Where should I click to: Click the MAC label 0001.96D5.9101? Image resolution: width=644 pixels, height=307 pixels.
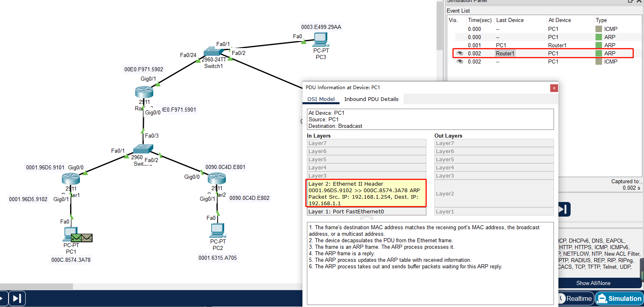click(x=45, y=167)
